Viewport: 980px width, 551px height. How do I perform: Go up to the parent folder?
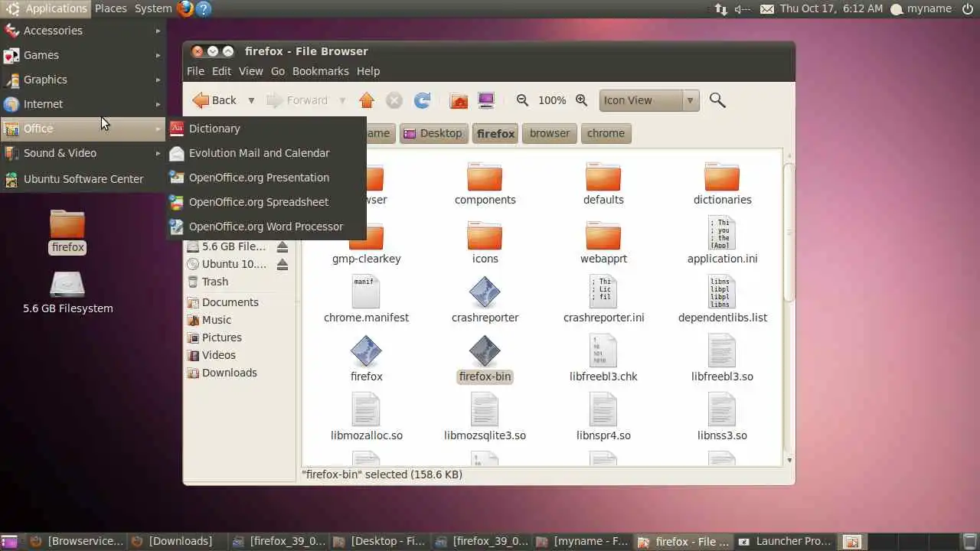click(367, 100)
